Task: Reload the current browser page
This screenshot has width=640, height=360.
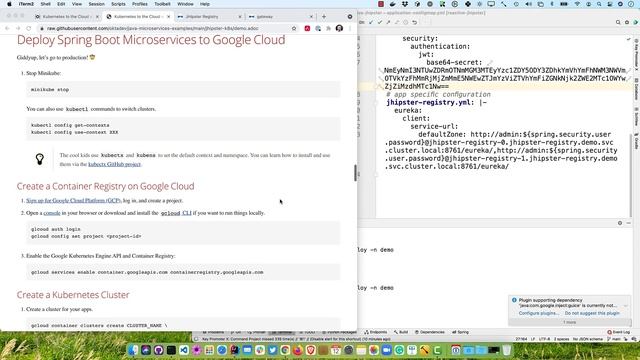Action: (29, 28)
